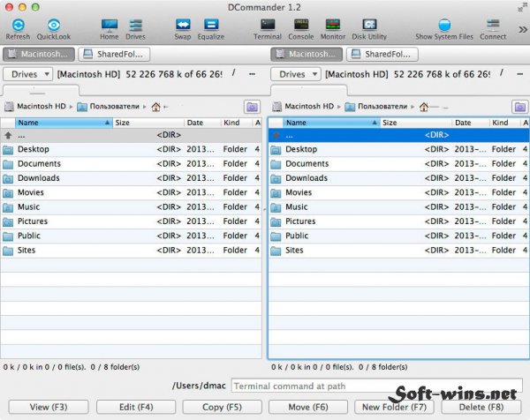Sort right panel by Kind column
The width and height of the screenshot is (530, 420).
(504, 123)
